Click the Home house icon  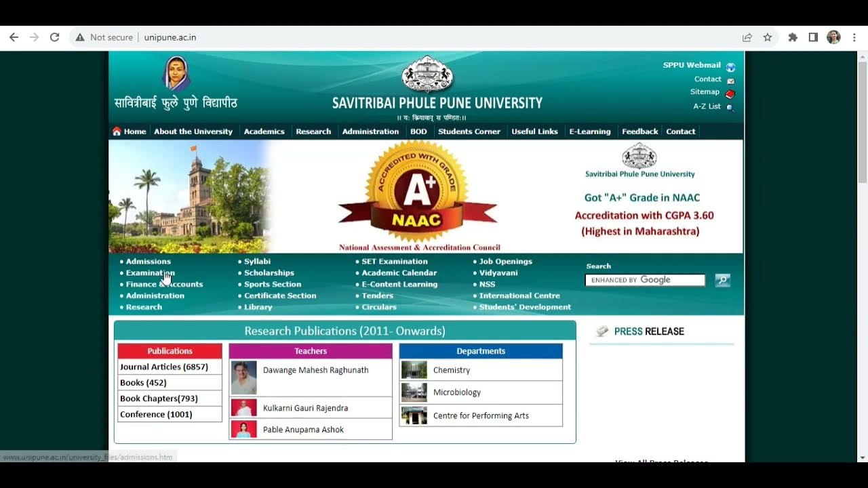117,131
